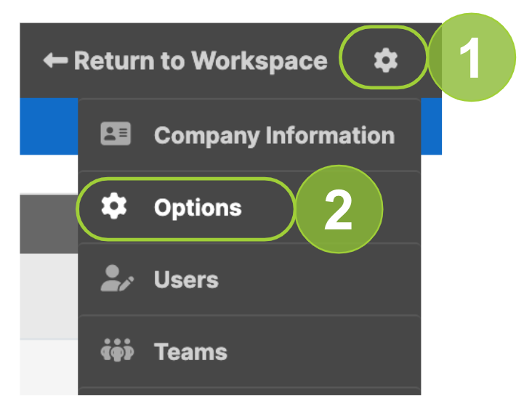Screen dimensions: 532x408
Task: Click the gray header cell left of Options
Action: (x=49, y=224)
